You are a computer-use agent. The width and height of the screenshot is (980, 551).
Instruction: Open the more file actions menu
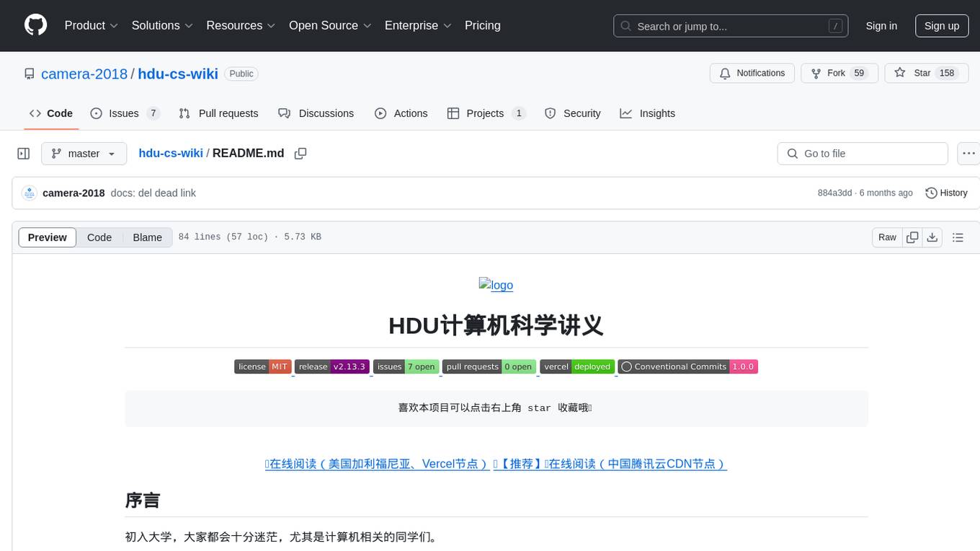pos(969,154)
